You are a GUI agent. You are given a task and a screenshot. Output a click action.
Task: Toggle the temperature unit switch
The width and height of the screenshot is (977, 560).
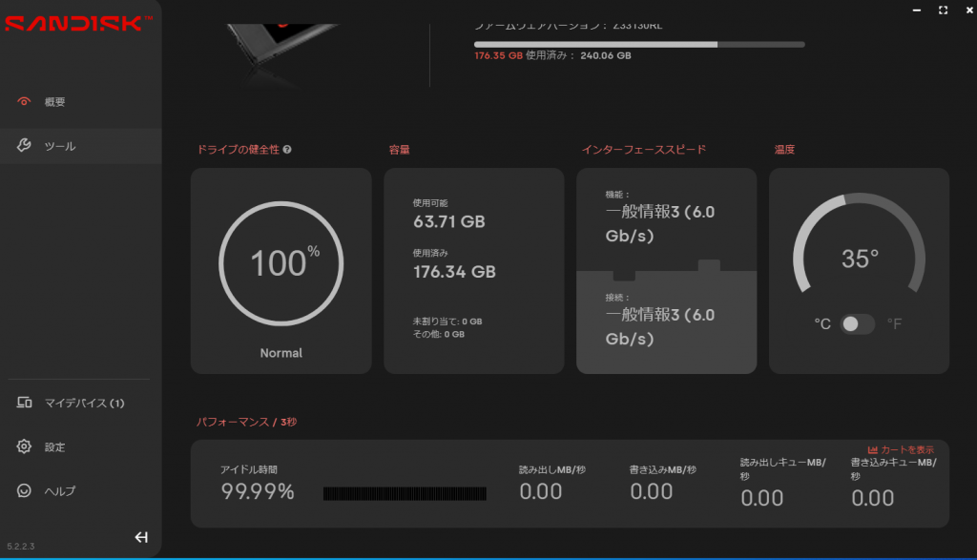[857, 324]
